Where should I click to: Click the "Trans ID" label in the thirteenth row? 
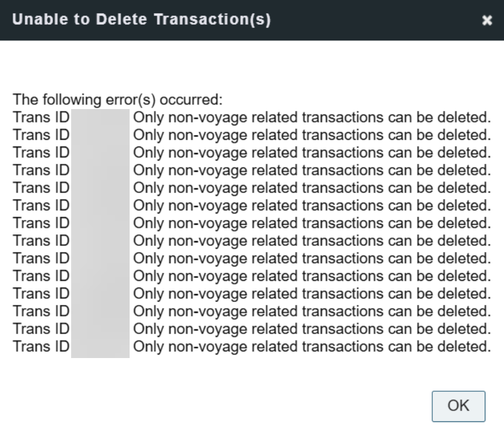42,329
